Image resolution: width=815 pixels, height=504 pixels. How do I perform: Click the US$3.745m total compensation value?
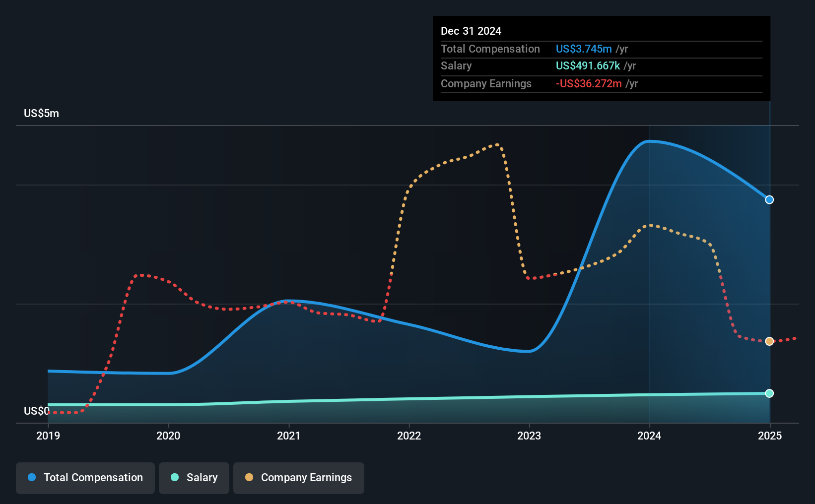click(584, 49)
